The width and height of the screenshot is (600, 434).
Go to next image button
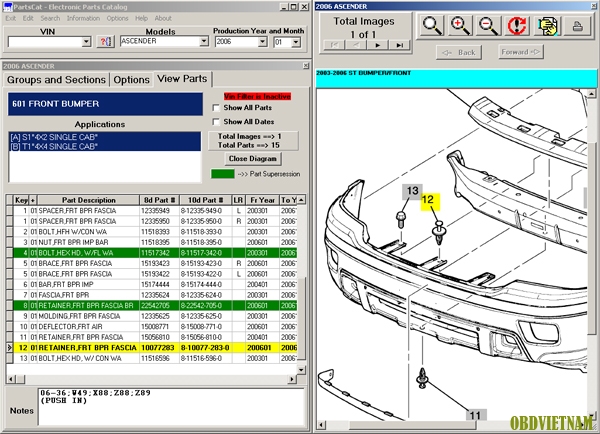(378, 45)
